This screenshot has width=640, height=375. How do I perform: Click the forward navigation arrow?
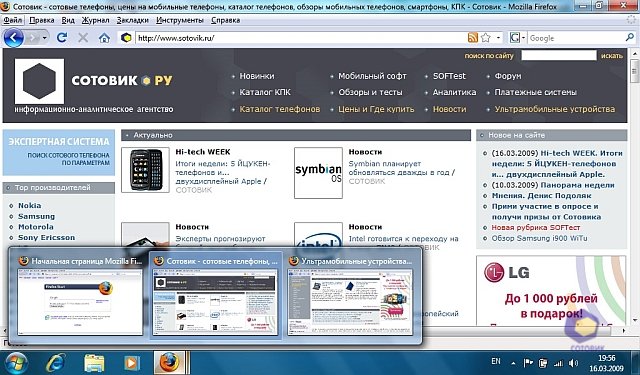click(33, 38)
